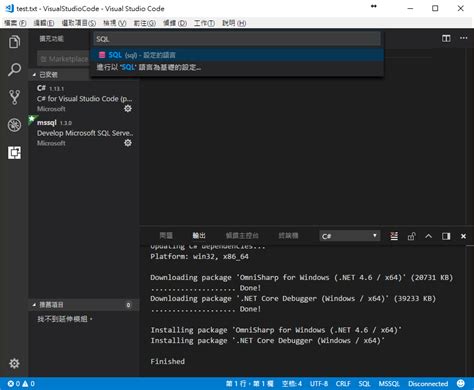474x390 pixels.
Task: Click the Marketplace extension search box
Action: click(64, 59)
